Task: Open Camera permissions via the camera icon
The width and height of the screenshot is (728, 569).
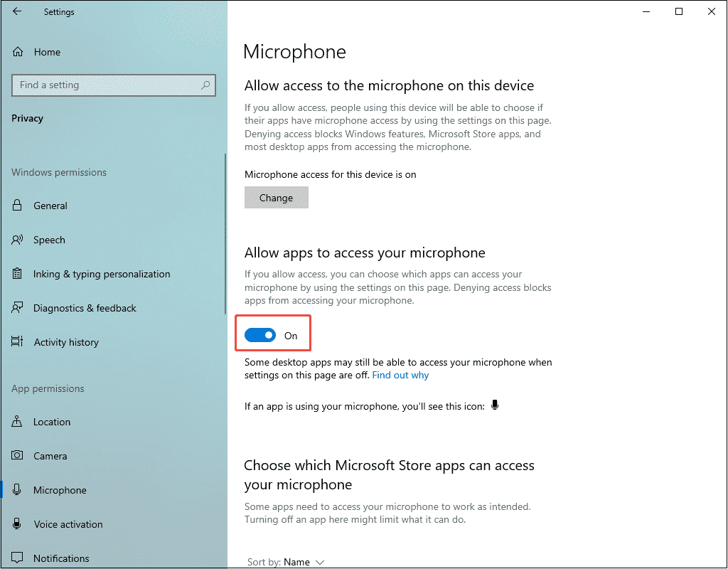Action: tap(16, 456)
